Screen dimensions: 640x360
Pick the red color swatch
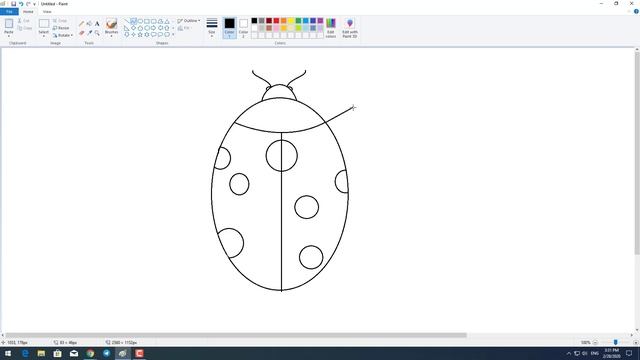click(276, 20)
